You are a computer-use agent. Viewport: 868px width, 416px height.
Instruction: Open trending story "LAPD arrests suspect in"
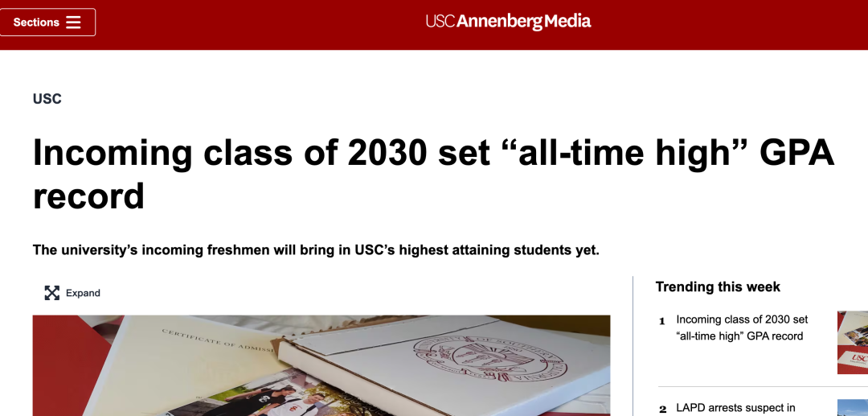coord(735,408)
